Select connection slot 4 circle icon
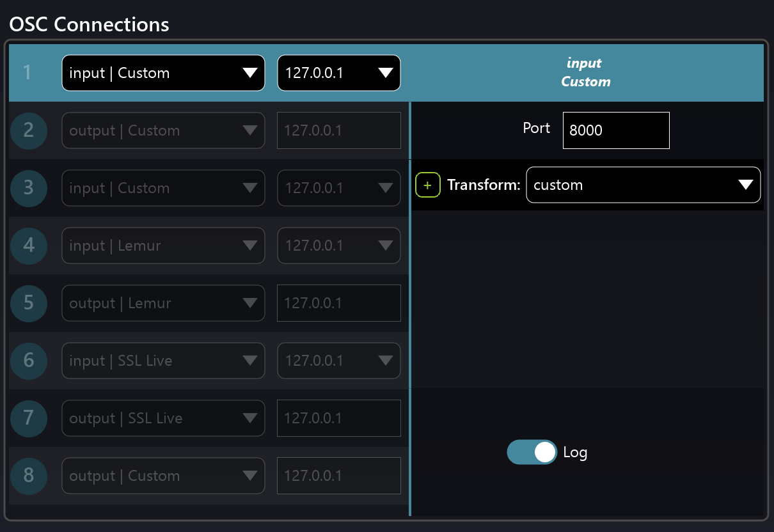 pos(29,246)
